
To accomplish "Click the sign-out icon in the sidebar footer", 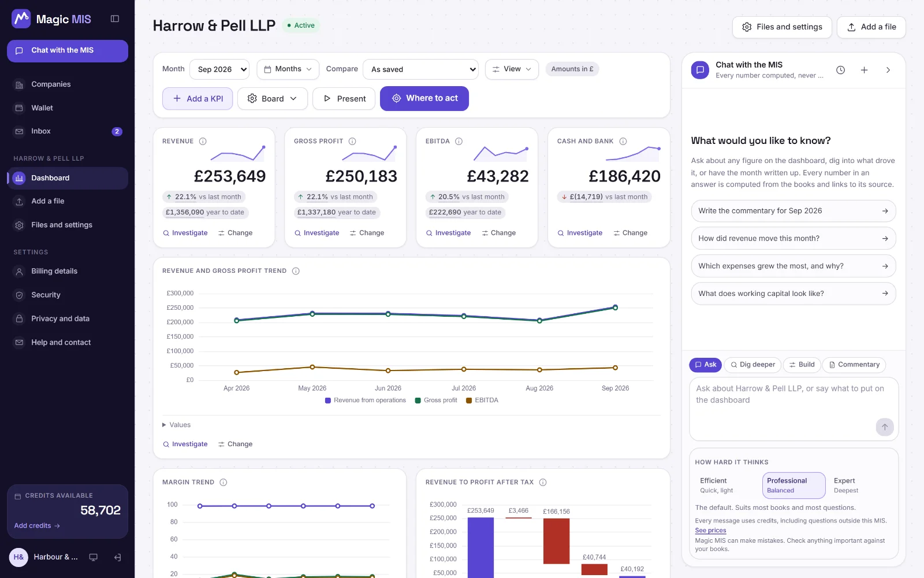I will (117, 557).
